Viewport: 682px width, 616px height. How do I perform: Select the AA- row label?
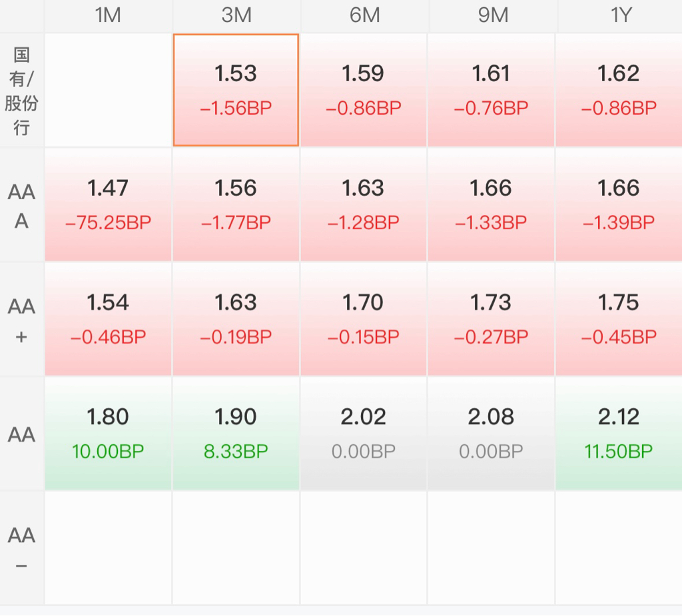21,549
